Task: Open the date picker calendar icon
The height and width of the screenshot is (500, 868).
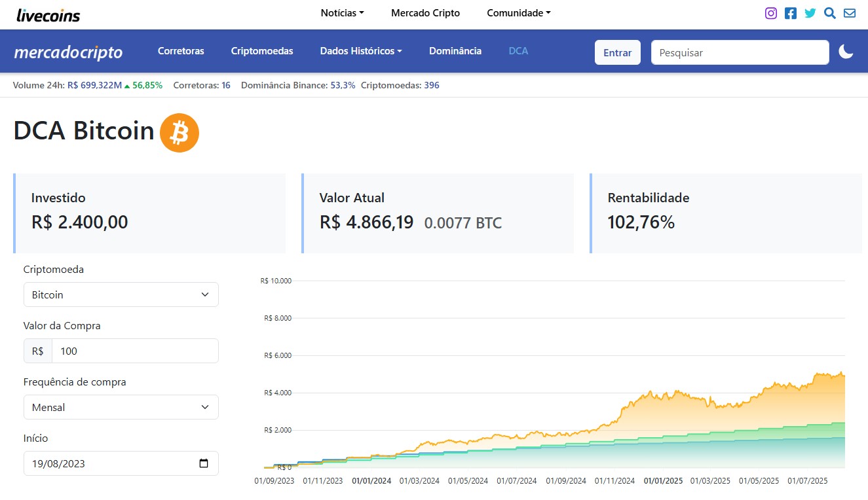Action: [x=204, y=463]
